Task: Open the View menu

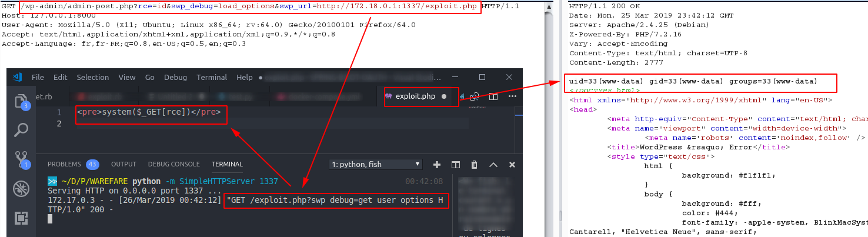Action: click(127, 77)
